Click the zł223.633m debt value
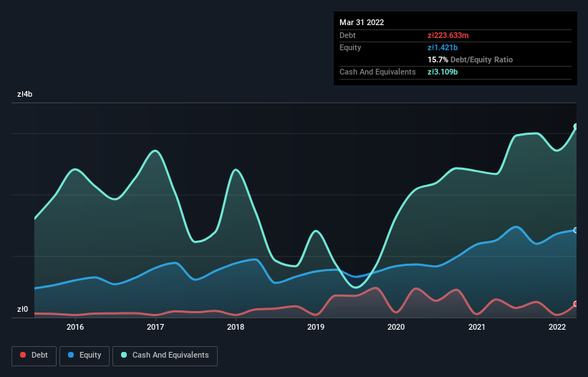Screen dimensions: 588x377 448,35
